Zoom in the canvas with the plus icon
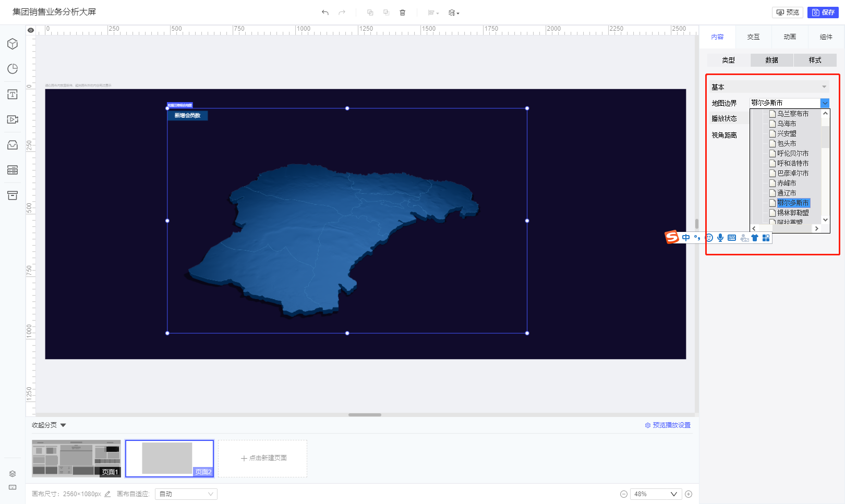The width and height of the screenshot is (845, 504). point(689,494)
